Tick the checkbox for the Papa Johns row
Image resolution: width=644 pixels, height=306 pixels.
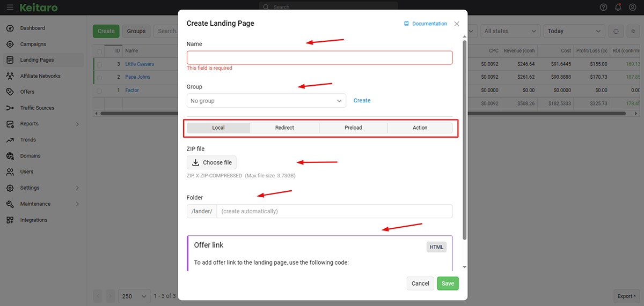point(99,77)
